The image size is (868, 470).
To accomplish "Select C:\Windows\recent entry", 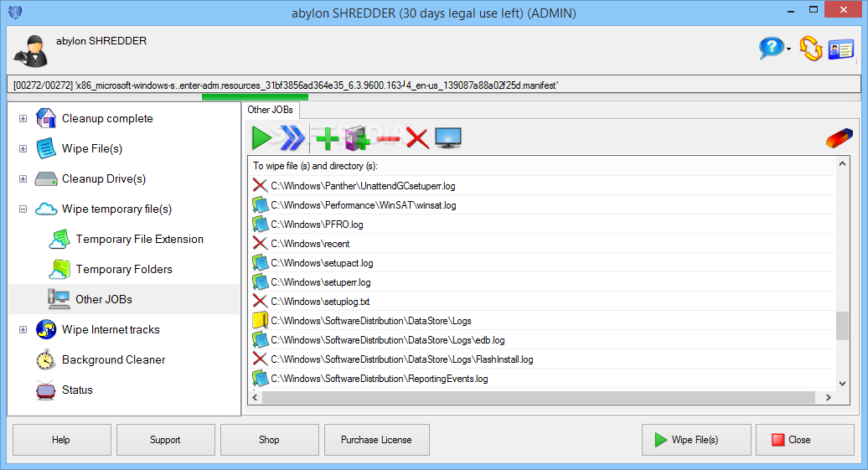I will pos(310,244).
